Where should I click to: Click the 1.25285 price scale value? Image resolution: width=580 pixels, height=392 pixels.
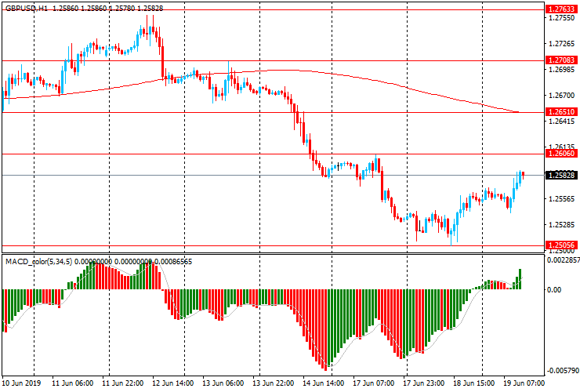(x=562, y=225)
